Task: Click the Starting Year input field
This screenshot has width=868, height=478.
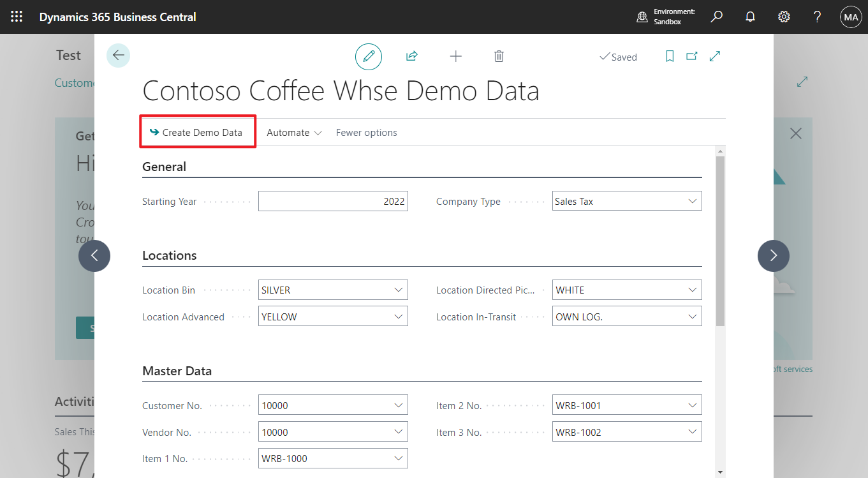Action: pos(333,200)
